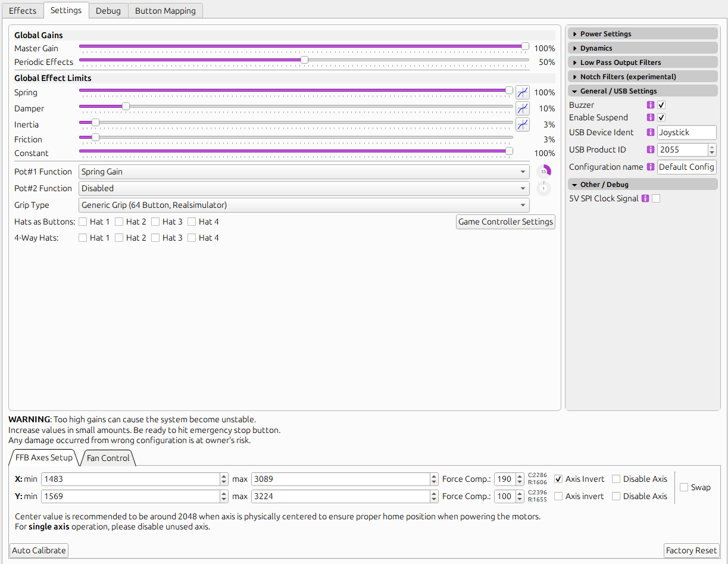Click the Enable Suspend info icon
The width and height of the screenshot is (728, 564).
(x=651, y=117)
